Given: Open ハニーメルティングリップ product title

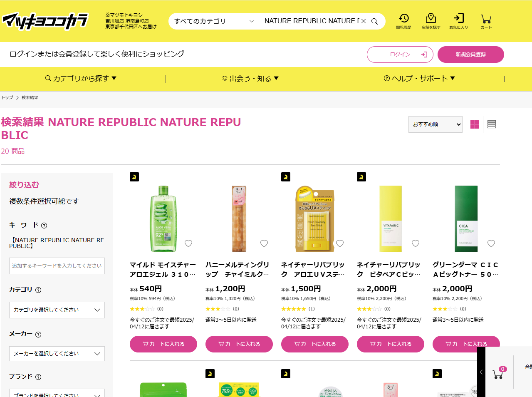Looking at the screenshot, I should click(x=238, y=270).
